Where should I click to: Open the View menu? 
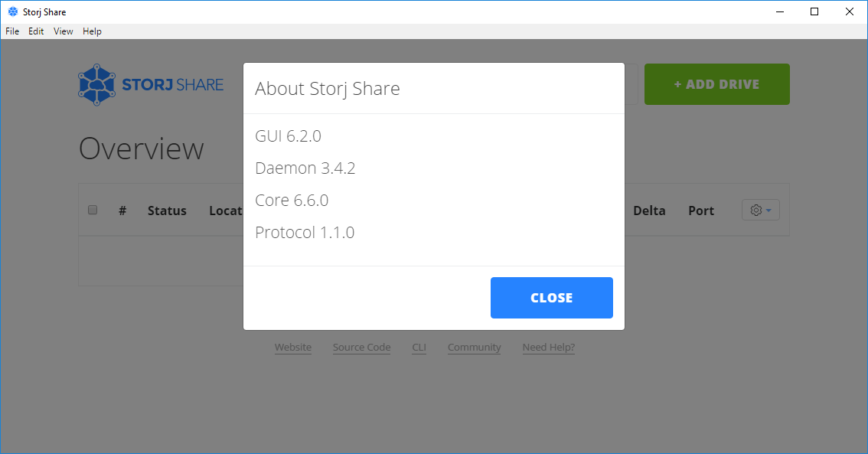click(63, 31)
